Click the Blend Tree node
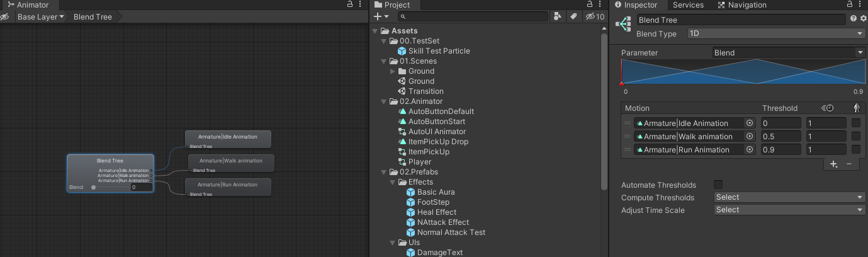Viewport: 868px width, 257px height. click(x=110, y=173)
